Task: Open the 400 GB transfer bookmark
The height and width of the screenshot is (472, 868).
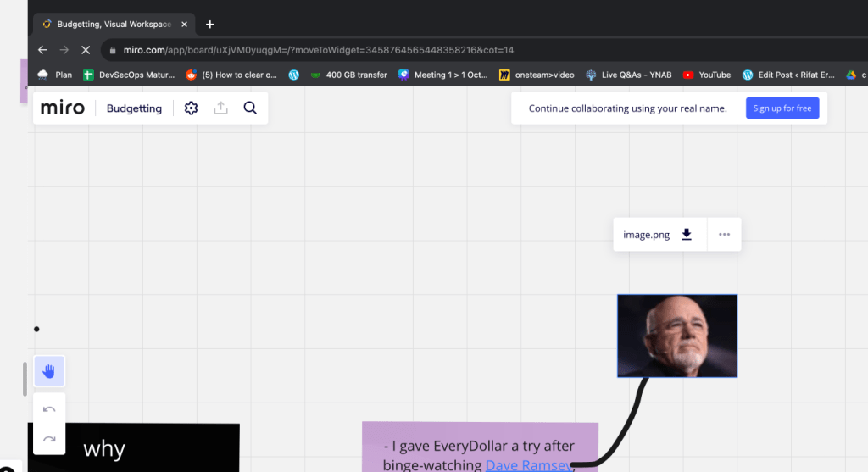Action: [x=348, y=75]
